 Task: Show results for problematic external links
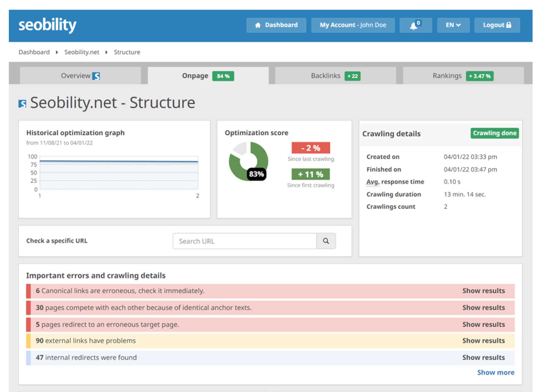point(483,341)
